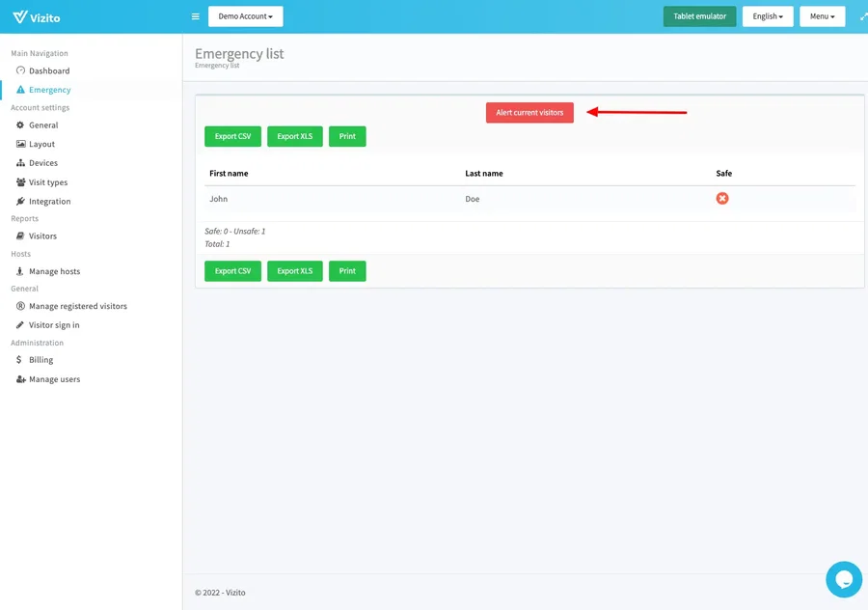Image resolution: width=868 pixels, height=610 pixels.
Task: Click the Devices sitemap icon
Action: (20, 163)
